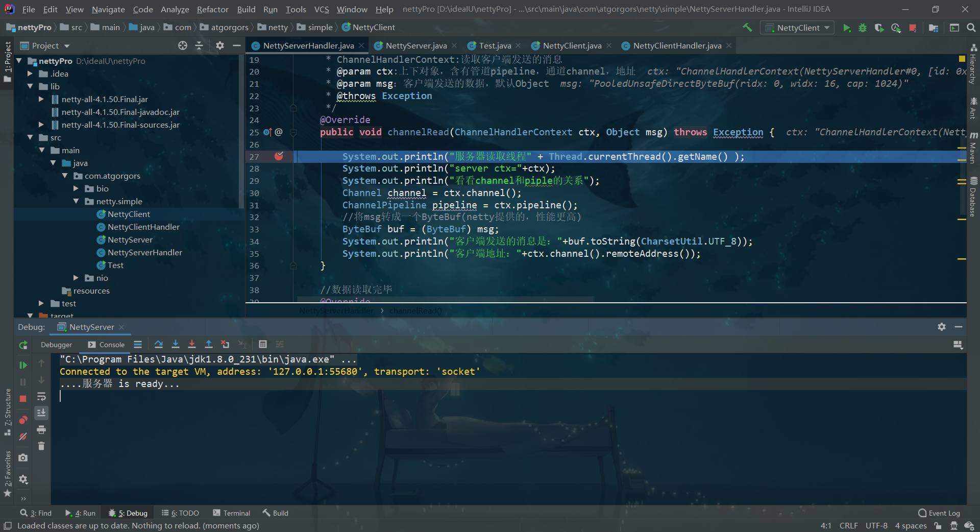Open Search Everywhere magnifier
The image size is (980, 532).
pos(971,28)
